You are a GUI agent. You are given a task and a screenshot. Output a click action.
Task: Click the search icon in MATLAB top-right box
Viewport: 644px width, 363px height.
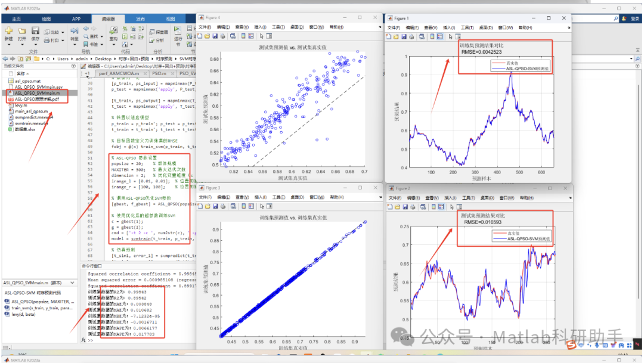615,18
